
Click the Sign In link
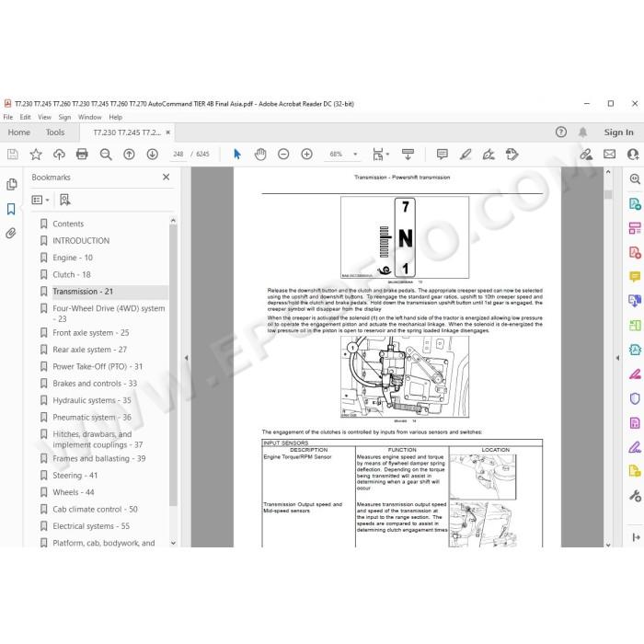point(618,132)
